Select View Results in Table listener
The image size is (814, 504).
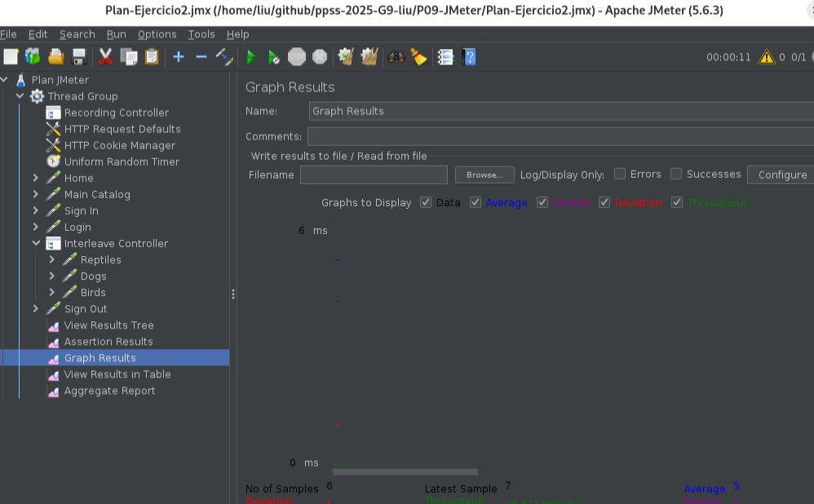(x=117, y=374)
